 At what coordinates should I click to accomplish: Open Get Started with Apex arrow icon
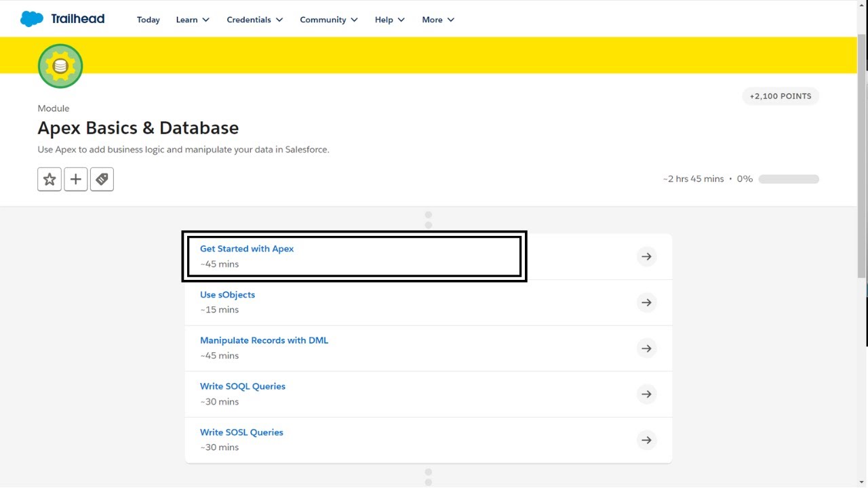647,256
